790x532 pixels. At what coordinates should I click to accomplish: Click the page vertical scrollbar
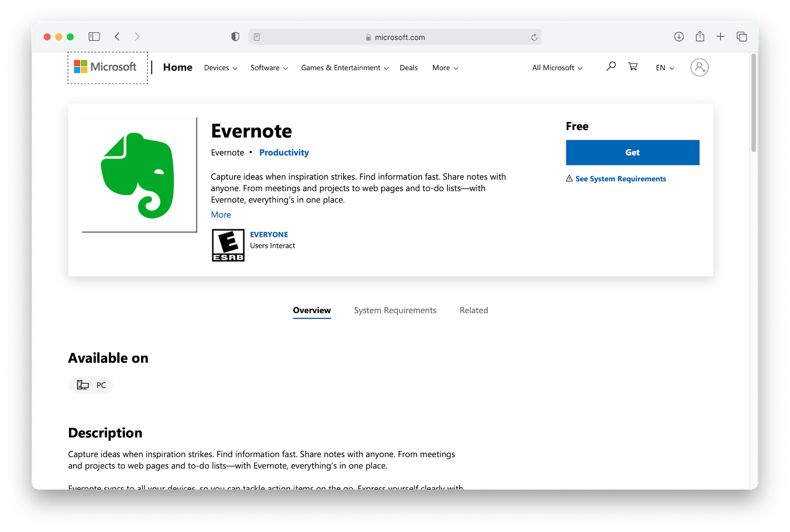(x=753, y=103)
